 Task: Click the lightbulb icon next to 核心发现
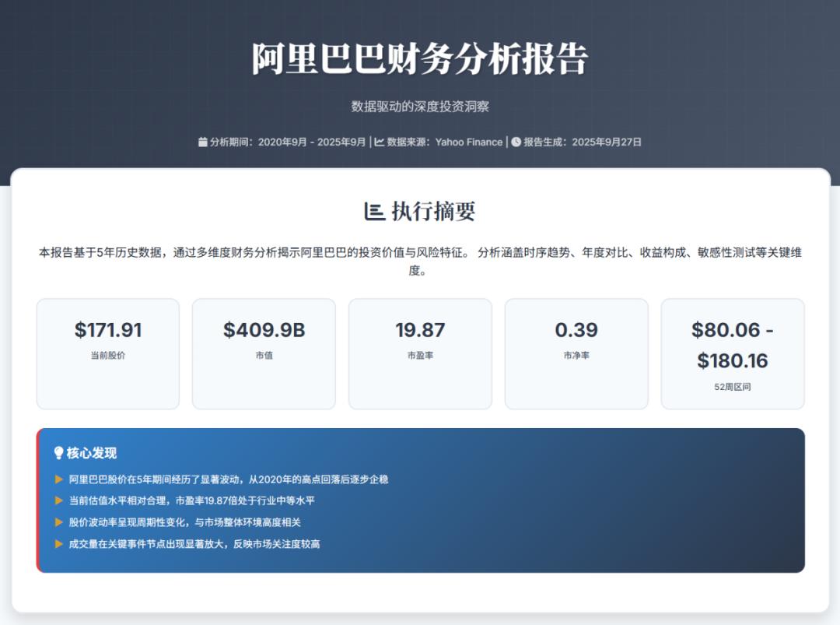(58, 453)
